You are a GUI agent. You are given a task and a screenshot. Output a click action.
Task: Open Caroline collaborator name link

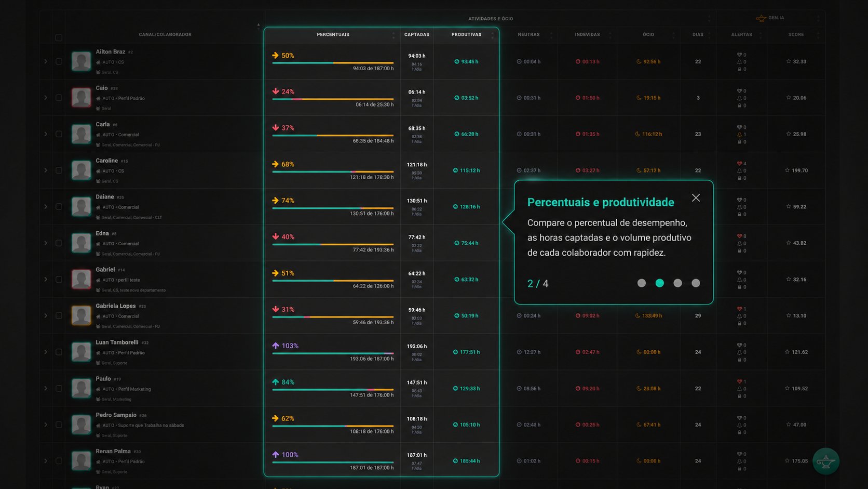[106, 161]
